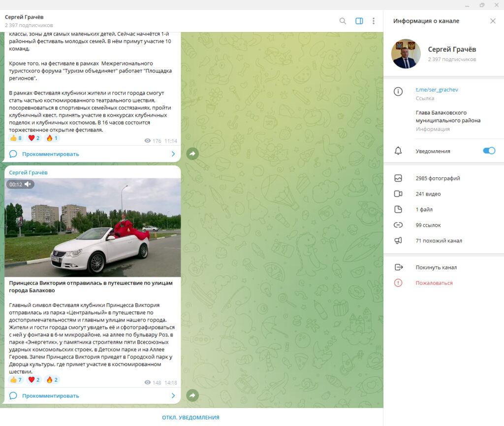This screenshot has width=504, height=426.
Task: Close the Telegram window
Action: point(496,5)
